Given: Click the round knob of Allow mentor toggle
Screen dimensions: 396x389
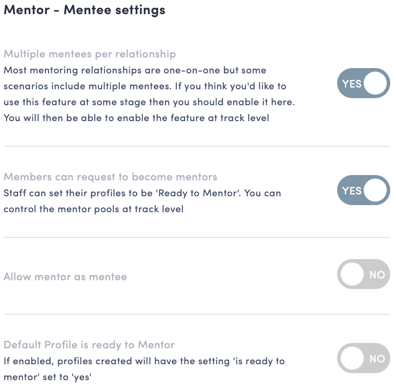Looking at the screenshot, I should coord(351,274).
